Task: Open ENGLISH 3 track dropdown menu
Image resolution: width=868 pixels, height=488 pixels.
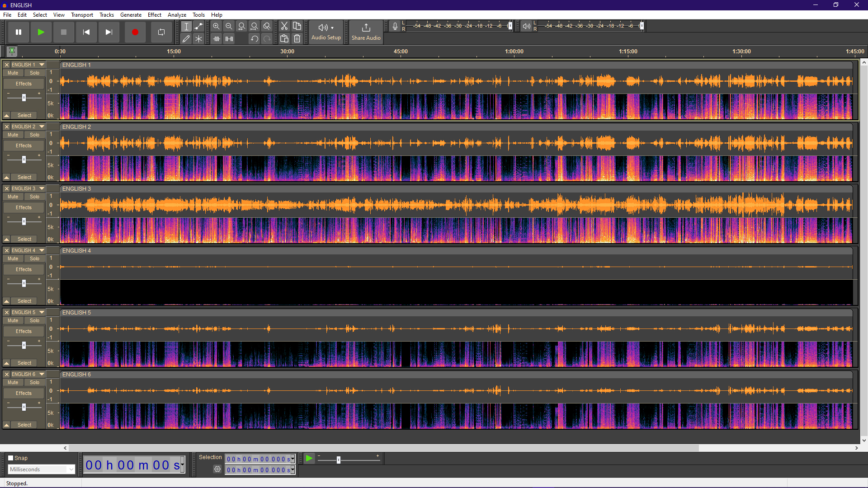Action: tap(42, 188)
